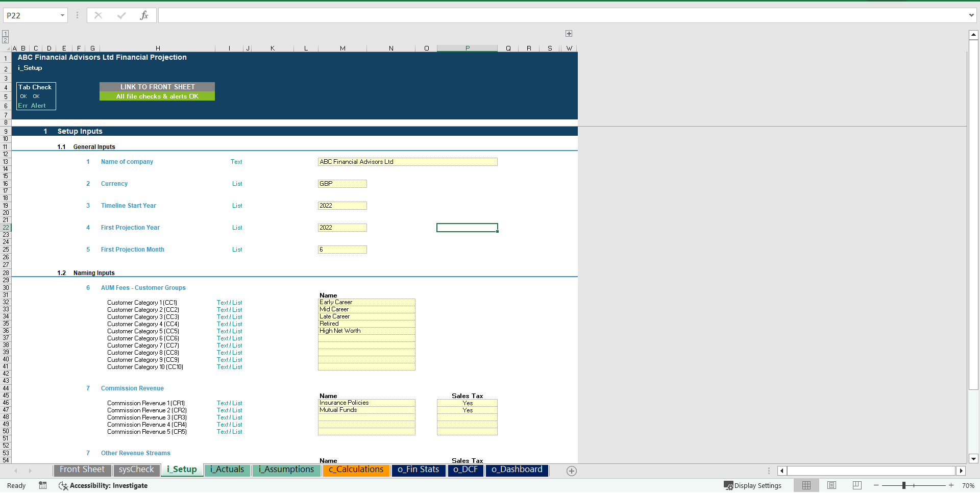Open the c_Calculations sheet tab
The height and width of the screenshot is (493, 980).
pyautogui.click(x=356, y=470)
